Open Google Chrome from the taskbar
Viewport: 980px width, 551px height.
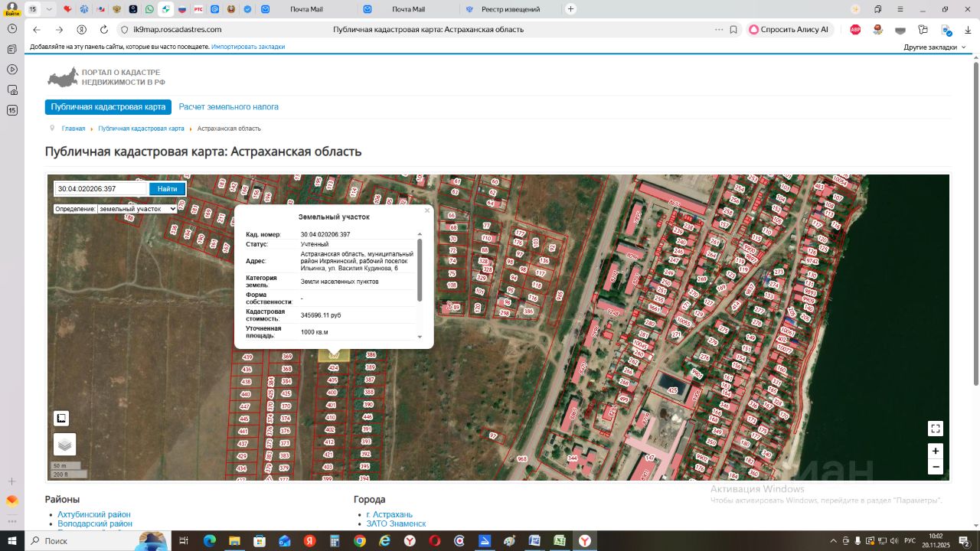click(x=359, y=541)
